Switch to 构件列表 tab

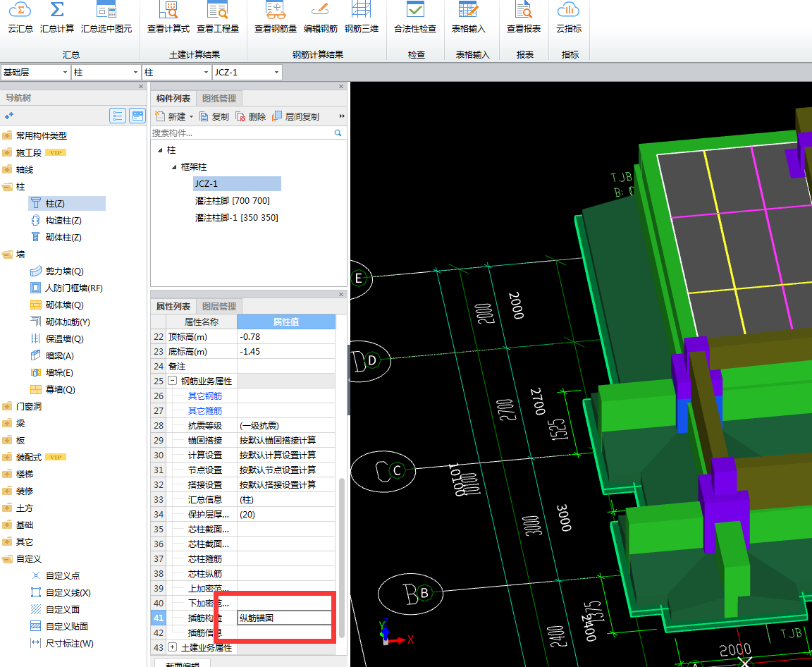click(x=173, y=99)
